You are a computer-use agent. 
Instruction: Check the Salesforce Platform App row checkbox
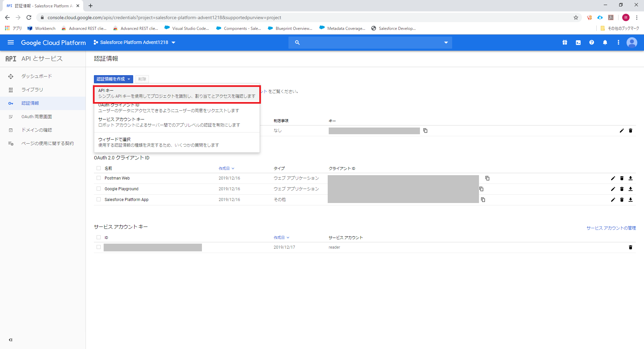[99, 200]
